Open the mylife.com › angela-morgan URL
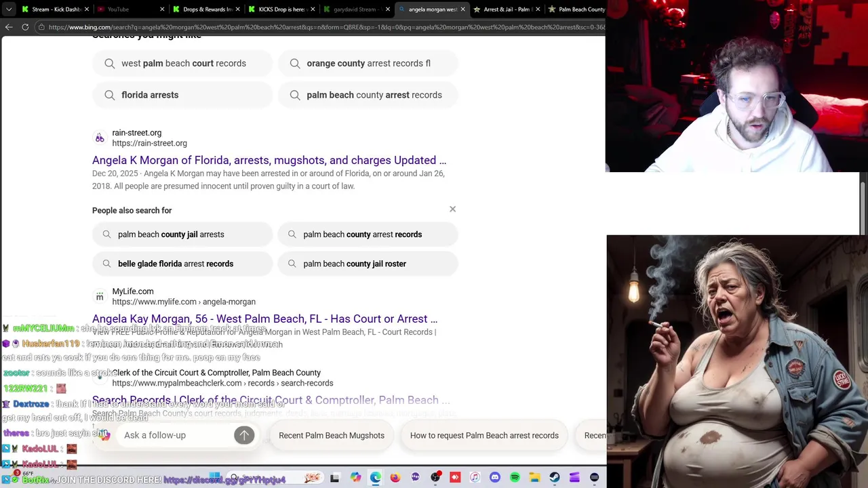 point(184,302)
